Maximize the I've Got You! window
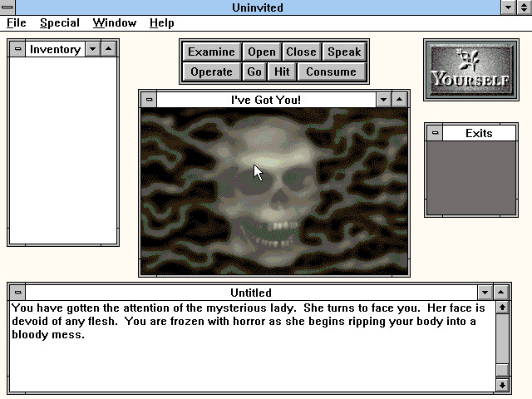This screenshot has width=532, height=399. [399, 100]
